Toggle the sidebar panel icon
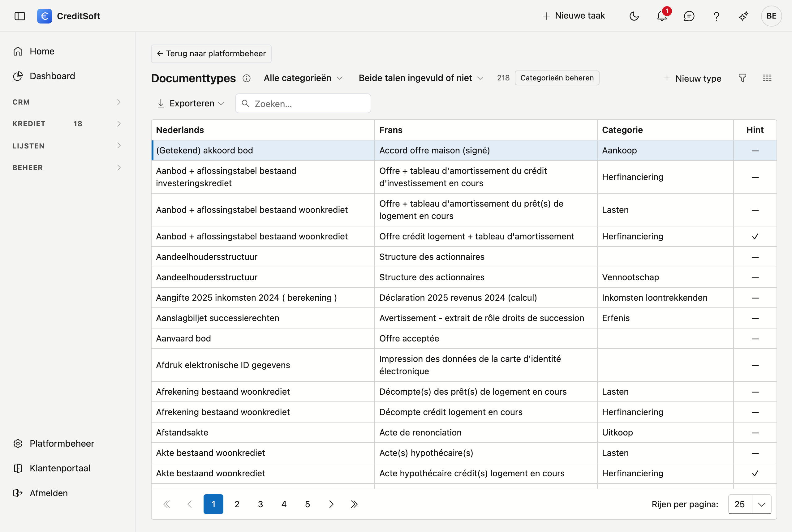The width and height of the screenshot is (792, 532). click(20, 16)
